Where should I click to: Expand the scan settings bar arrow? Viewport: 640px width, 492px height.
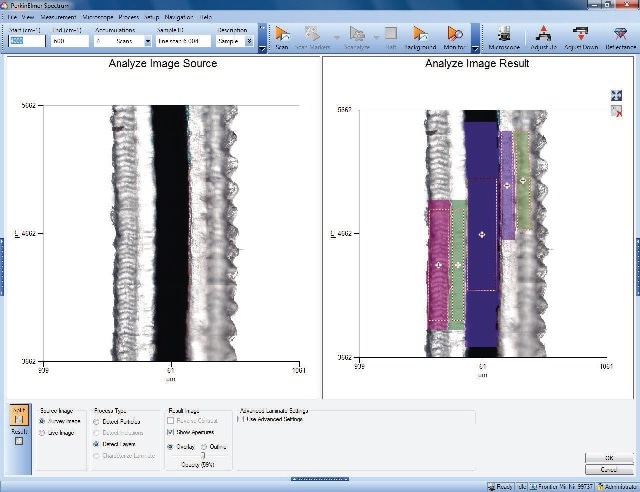tap(262, 47)
